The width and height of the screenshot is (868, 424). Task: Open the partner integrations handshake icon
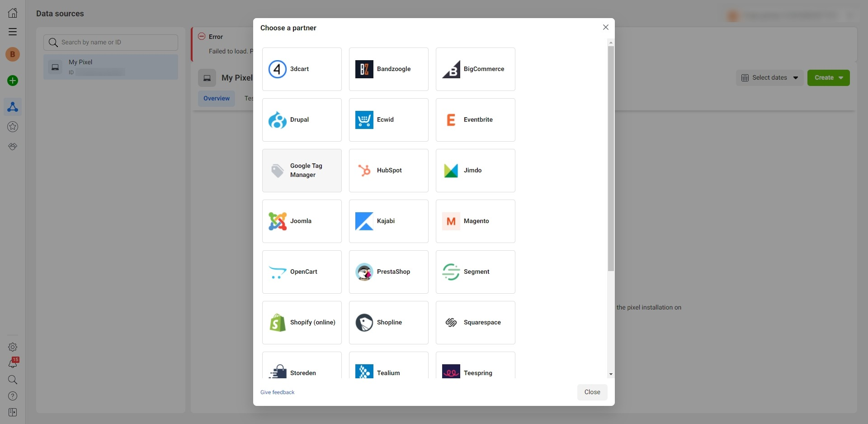pyautogui.click(x=13, y=147)
